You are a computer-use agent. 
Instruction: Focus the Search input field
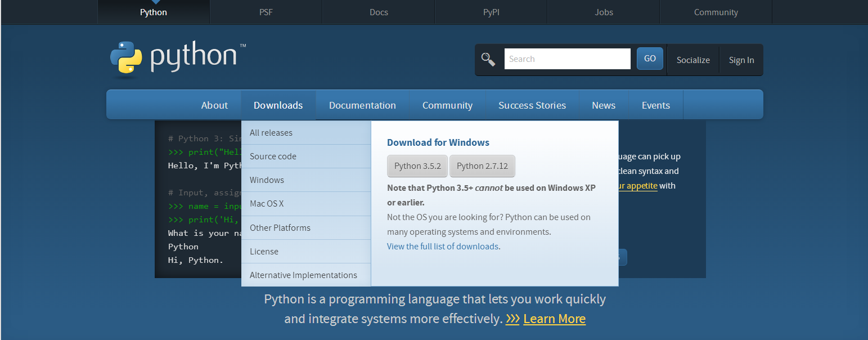tap(567, 59)
